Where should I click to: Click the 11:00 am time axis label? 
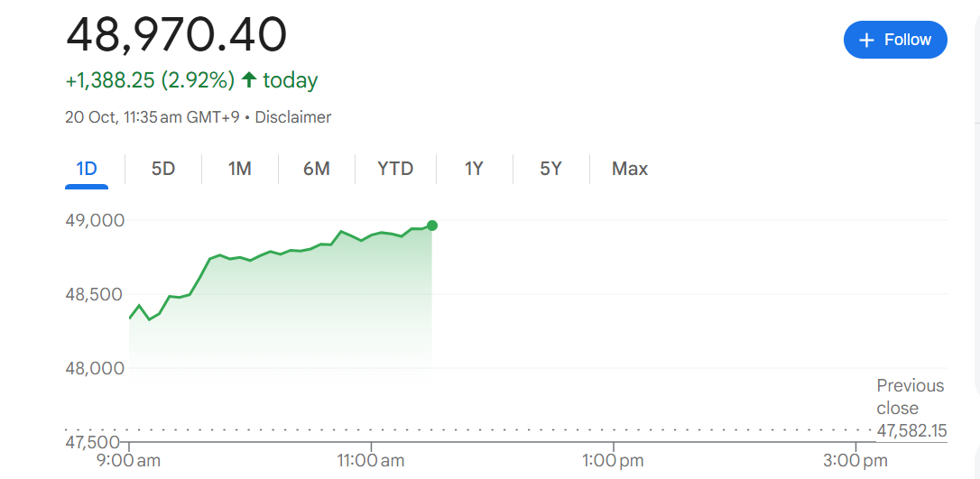(x=370, y=461)
